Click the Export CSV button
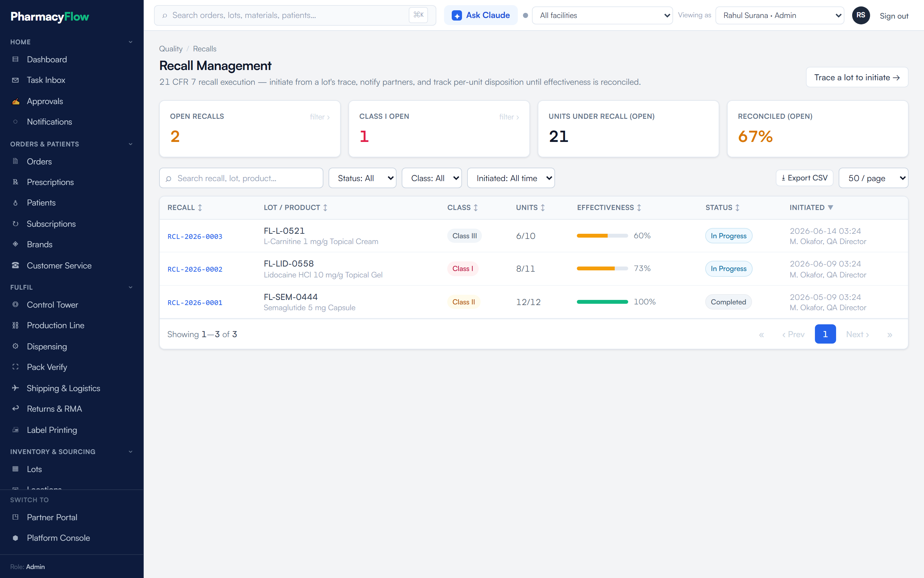This screenshot has width=924, height=578. tap(804, 178)
